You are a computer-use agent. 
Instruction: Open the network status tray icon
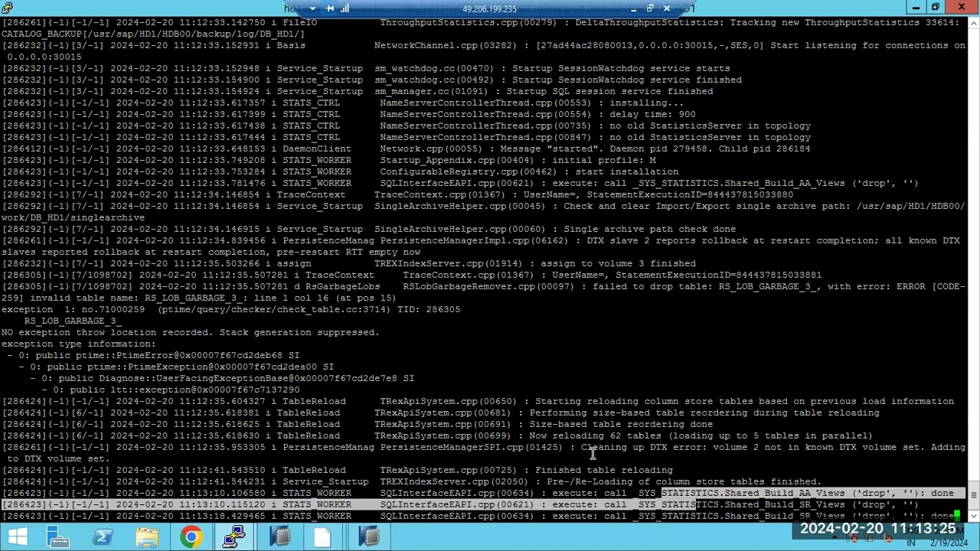871,538
